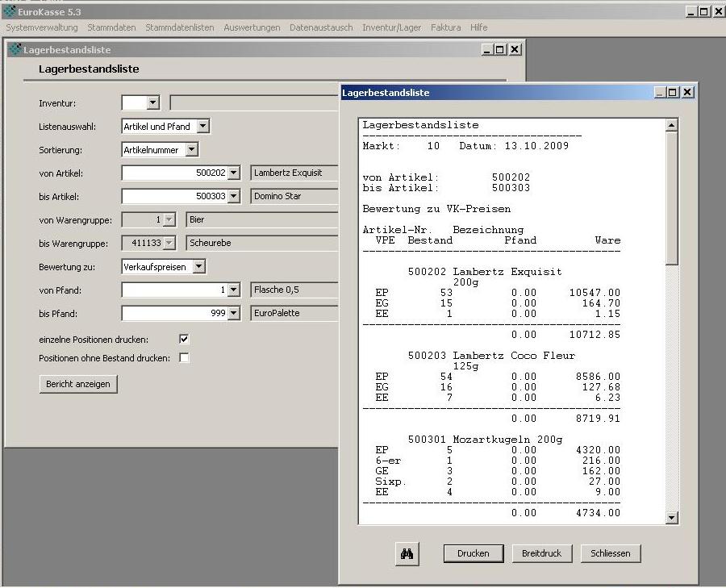Open the Sortierung dropdown
Image resolution: width=726 pixels, height=588 pixels.
[x=191, y=150]
